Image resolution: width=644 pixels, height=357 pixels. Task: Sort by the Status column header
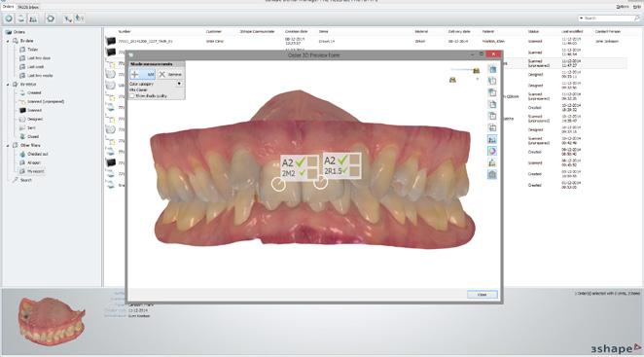533,32
